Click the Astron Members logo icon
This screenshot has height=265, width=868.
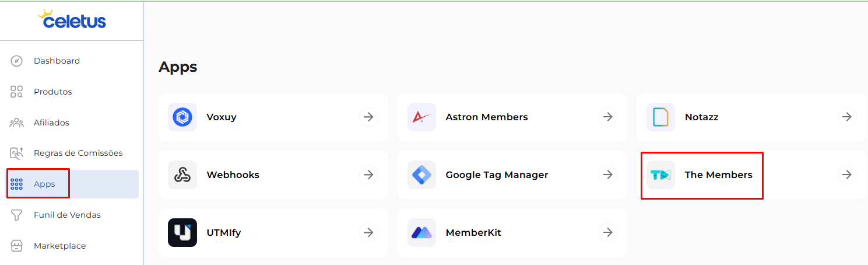coord(421,117)
